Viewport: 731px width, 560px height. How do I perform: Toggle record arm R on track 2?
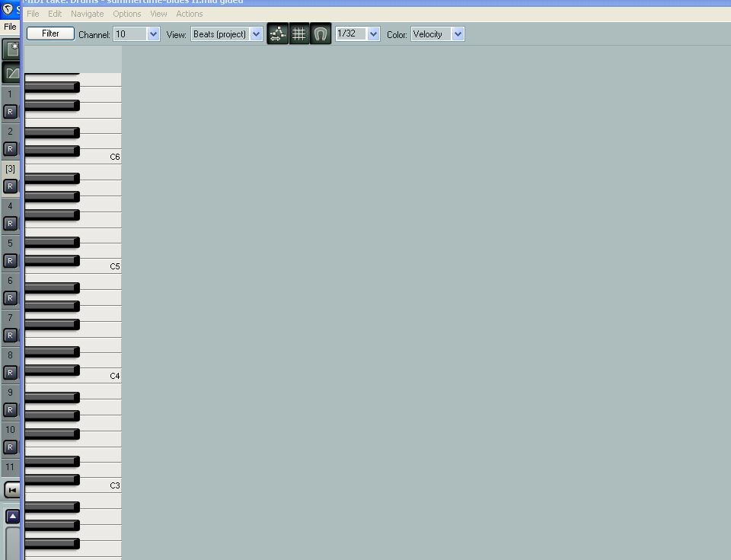10,149
